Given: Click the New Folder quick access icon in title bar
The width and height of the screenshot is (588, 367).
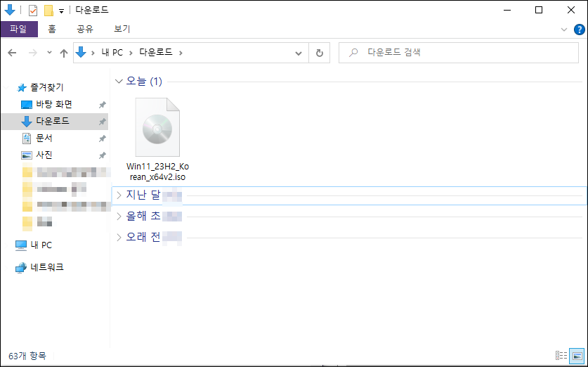Looking at the screenshot, I should point(48,10).
